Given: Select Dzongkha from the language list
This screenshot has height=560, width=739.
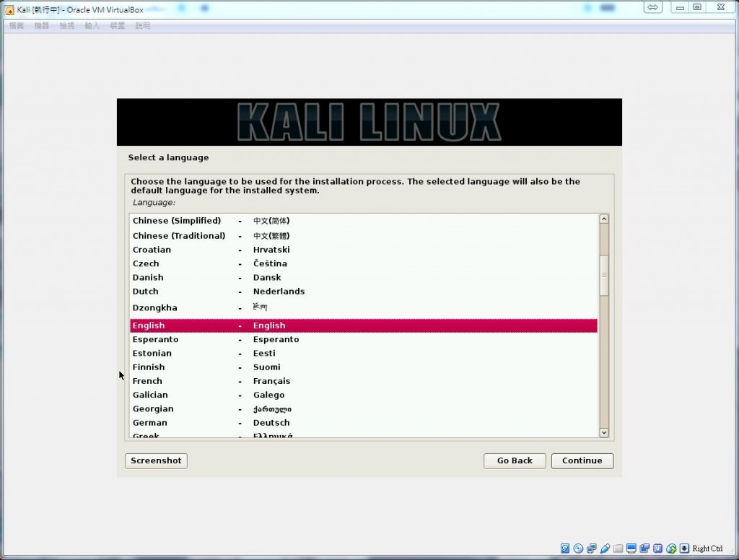Looking at the screenshot, I should click(x=364, y=308).
